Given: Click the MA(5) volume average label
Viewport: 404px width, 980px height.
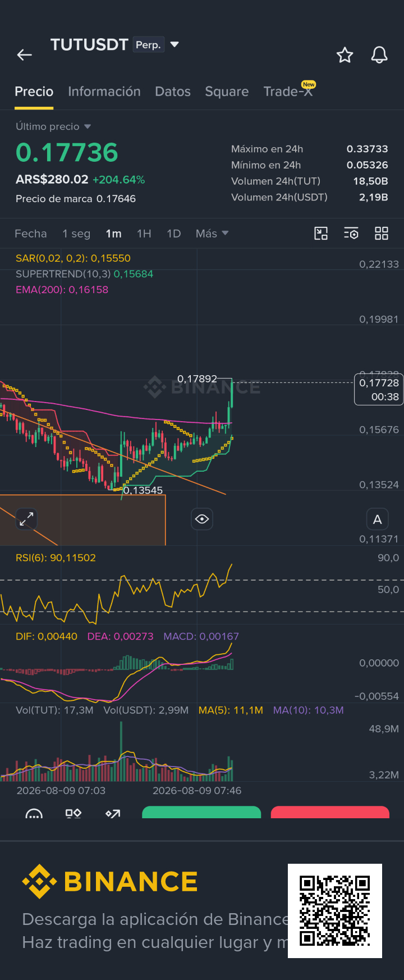Looking at the screenshot, I should click(x=231, y=710).
